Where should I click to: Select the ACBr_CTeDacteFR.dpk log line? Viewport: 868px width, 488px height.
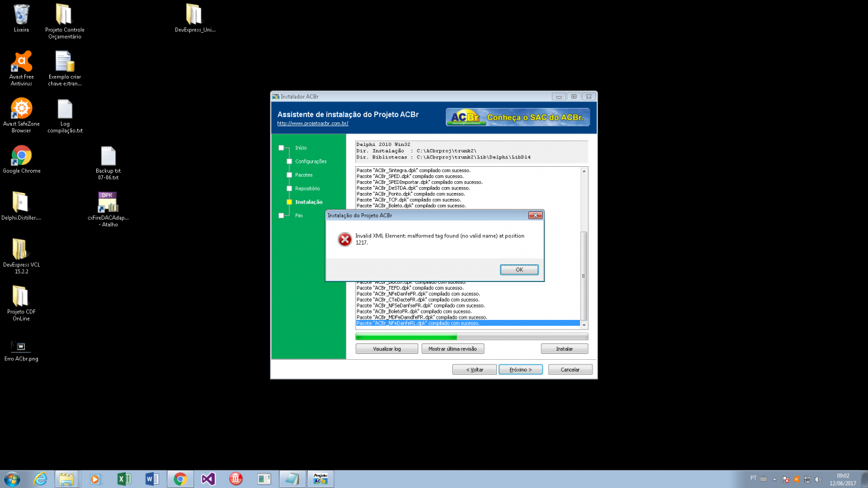(x=468, y=300)
